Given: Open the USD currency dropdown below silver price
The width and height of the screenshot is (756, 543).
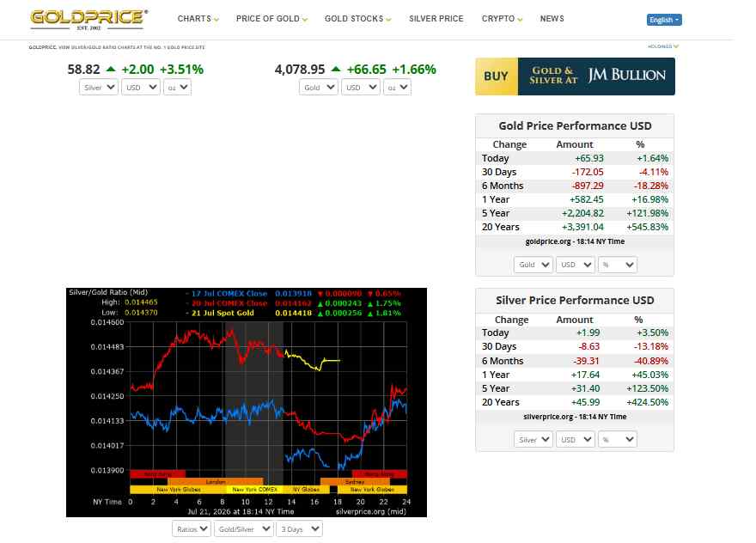Looking at the screenshot, I should tap(141, 88).
